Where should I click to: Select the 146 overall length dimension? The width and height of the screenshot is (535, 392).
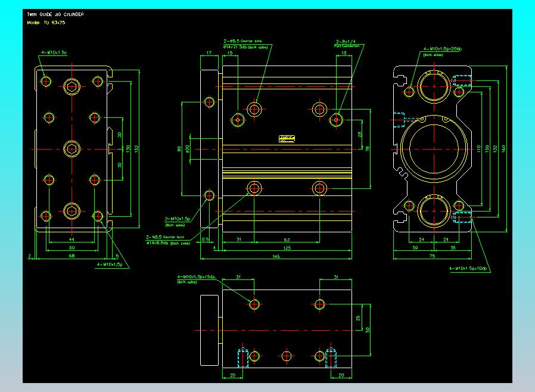coord(276,256)
